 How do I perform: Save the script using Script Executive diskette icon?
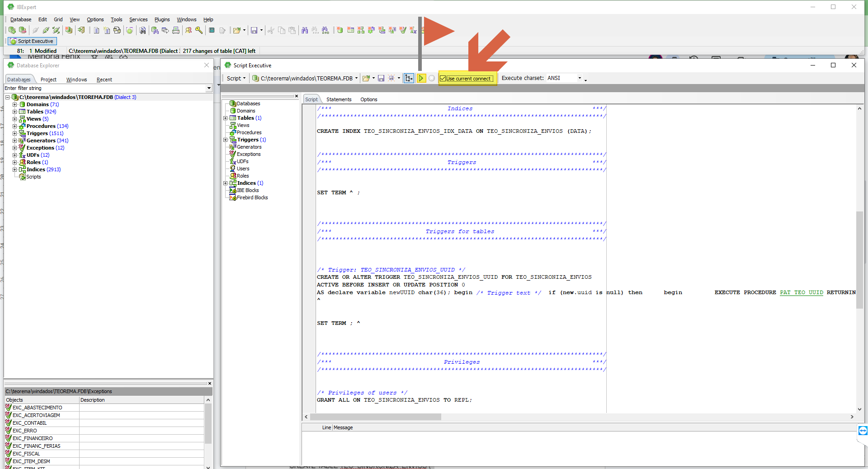tap(381, 78)
